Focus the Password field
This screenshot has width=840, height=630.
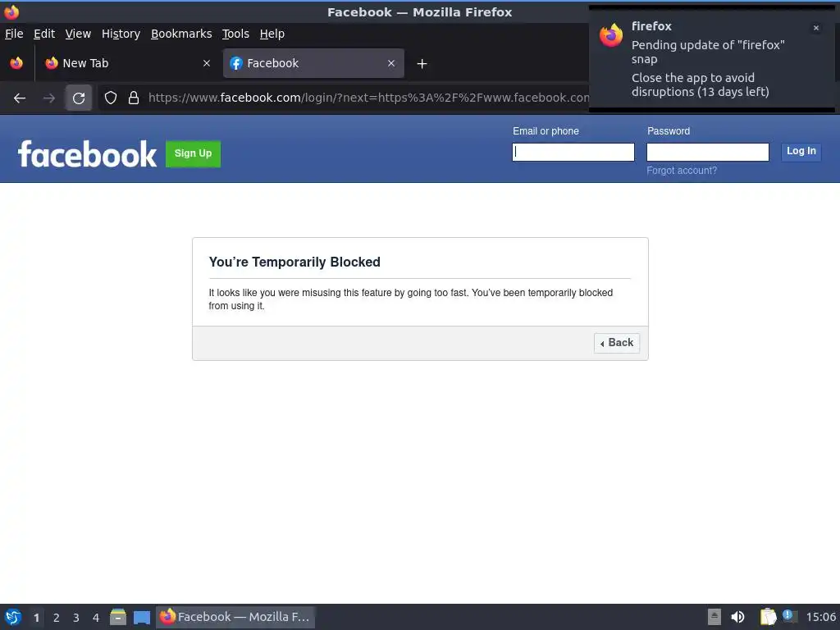click(x=708, y=152)
